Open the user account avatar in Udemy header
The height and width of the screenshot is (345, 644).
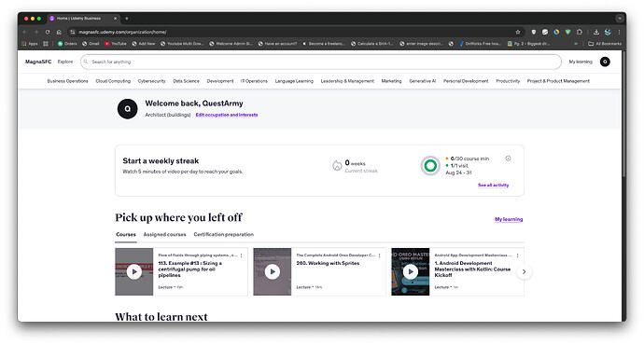coord(605,62)
